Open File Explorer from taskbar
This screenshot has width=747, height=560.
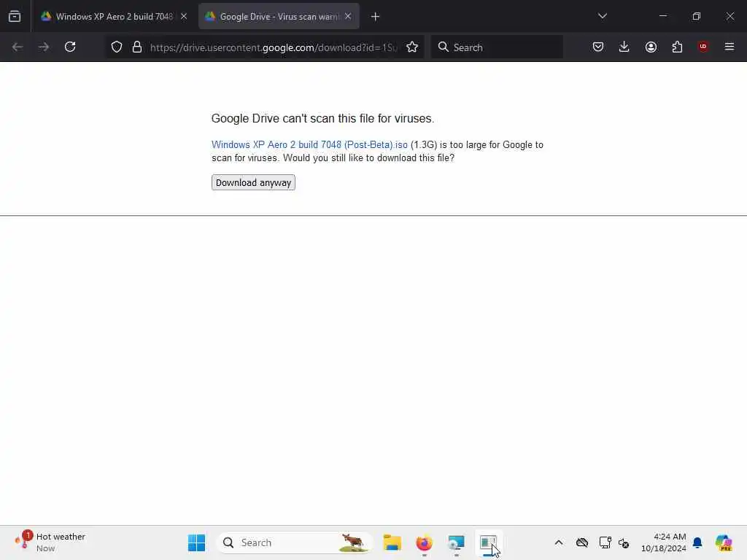pyautogui.click(x=392, y=542)
